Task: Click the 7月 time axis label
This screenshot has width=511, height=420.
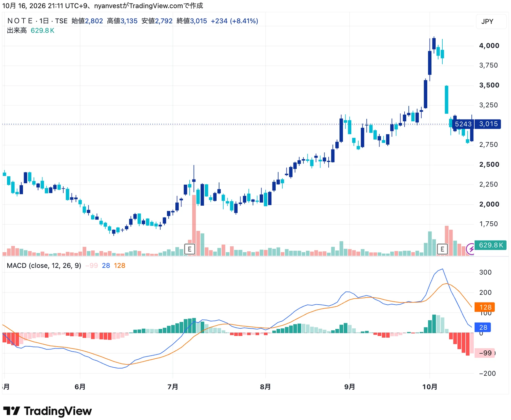Action: [x=173, y=387]
